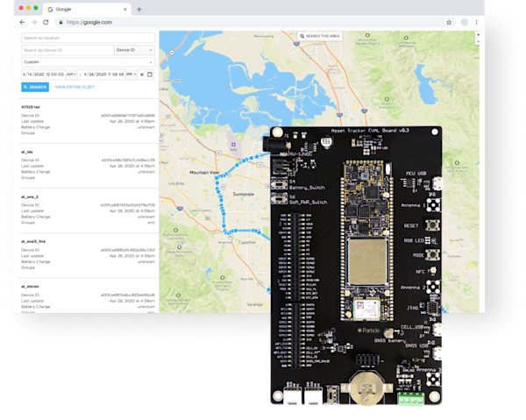Select the at_eleven device entry
Screen dimensions: 526x420
[88, 297]
